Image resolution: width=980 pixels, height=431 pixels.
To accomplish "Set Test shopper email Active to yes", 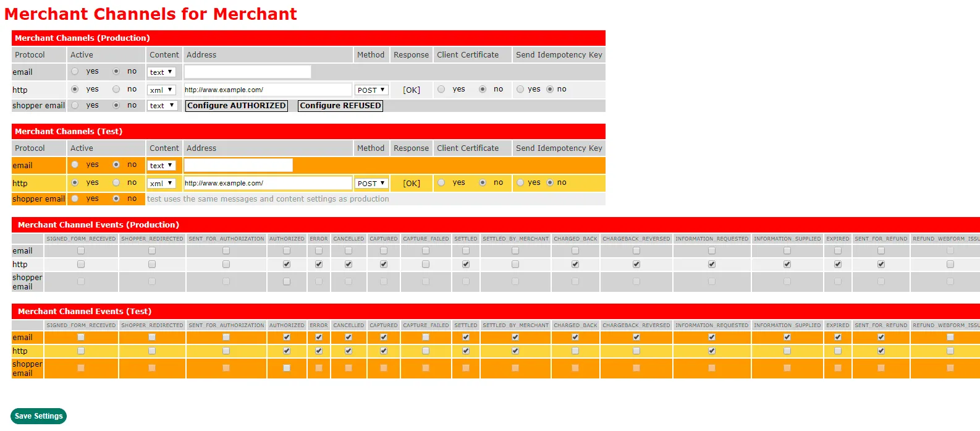I will click(x=75, y=198).
